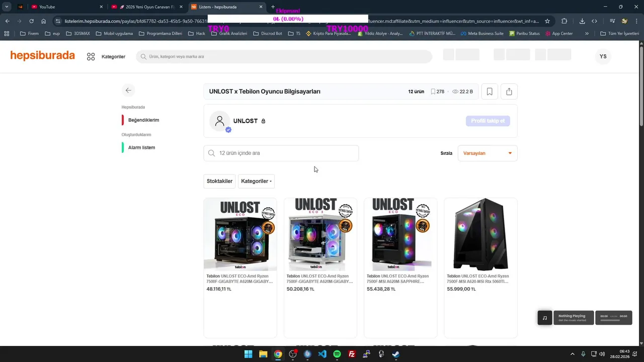Screen dimensions: 644x362
Task: Click the browser back arrow
Action: coord(7,21)
